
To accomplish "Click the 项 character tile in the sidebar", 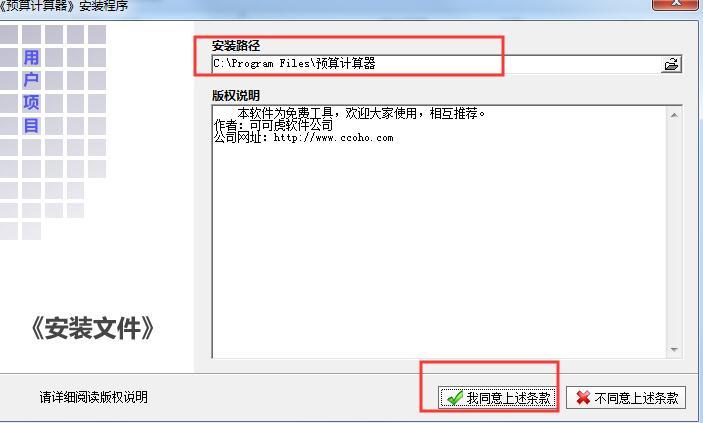I will (31, 103).
